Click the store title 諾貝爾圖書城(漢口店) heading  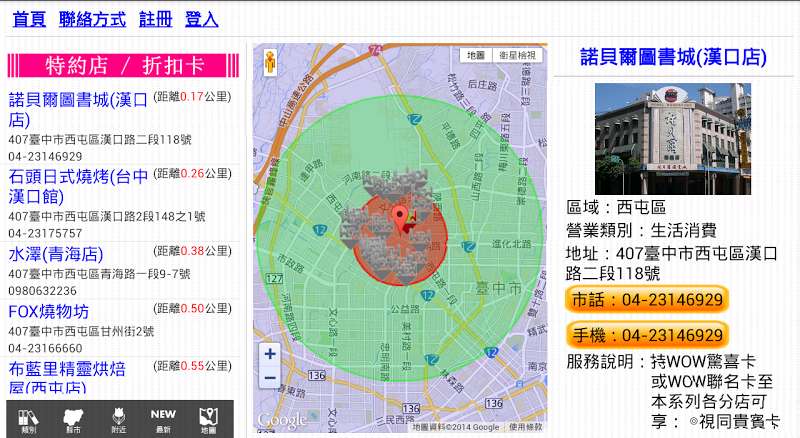coord(673,57)
